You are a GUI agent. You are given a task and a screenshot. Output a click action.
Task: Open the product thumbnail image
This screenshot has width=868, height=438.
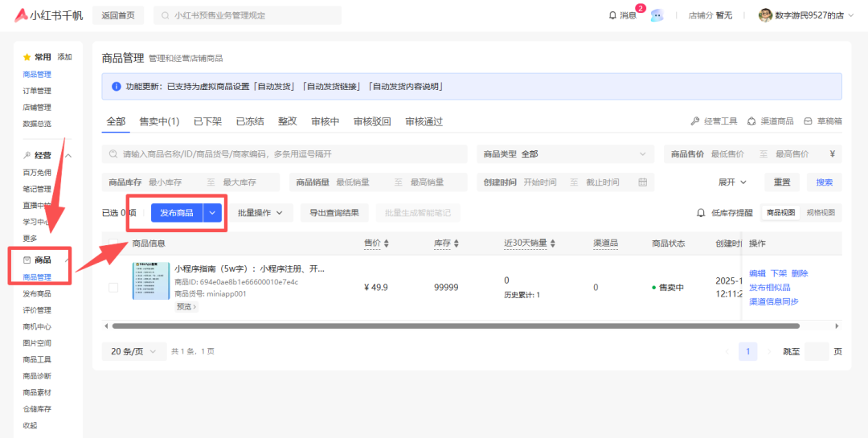[150, 281]
